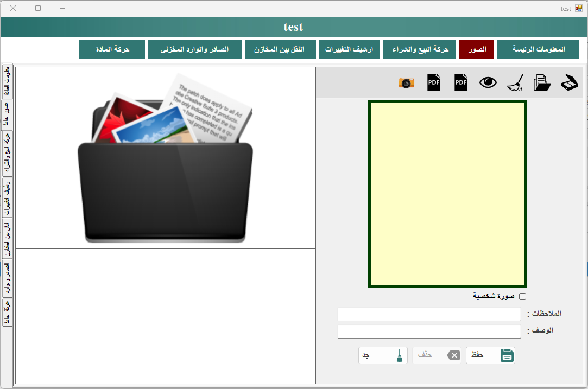Open file browser folder icon

point(542,82)
